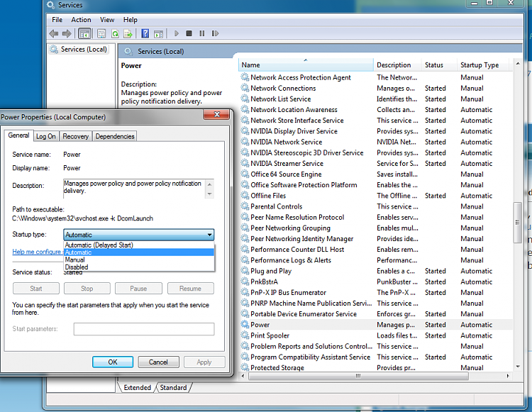Image resolution: width=532 pixels, height=412 pixels.
Task: Select Services (Local) in the left tree
Action: coord(79,49)
